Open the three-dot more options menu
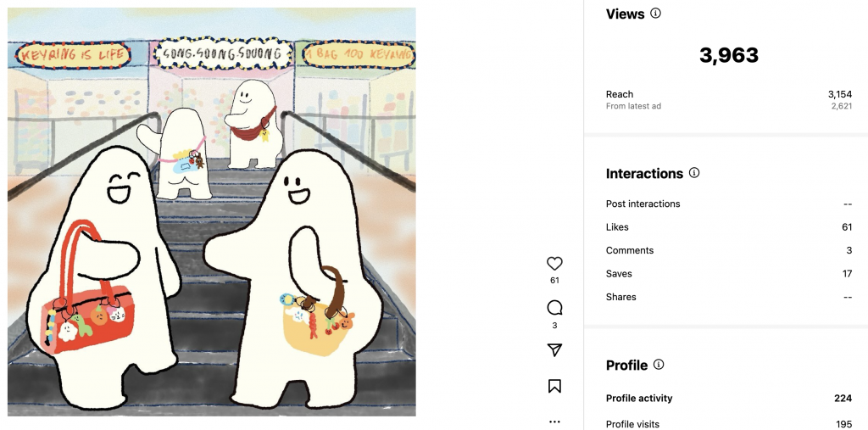 (x=554, y=422)
